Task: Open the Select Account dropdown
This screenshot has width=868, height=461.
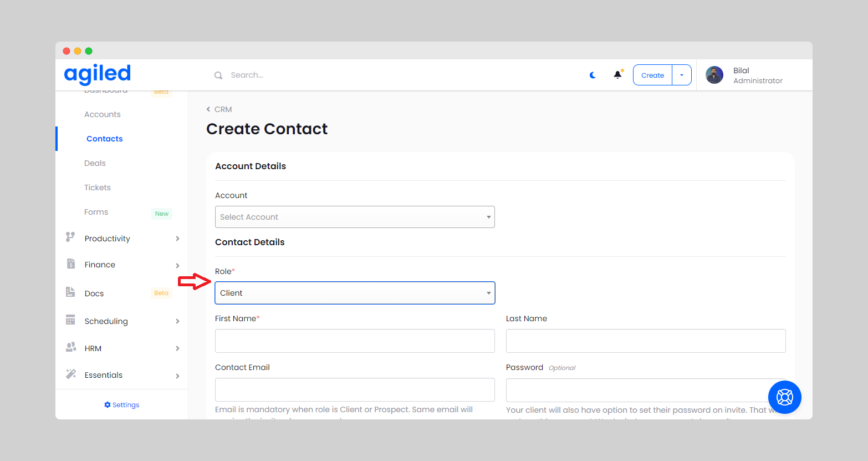Action: click(x=355, y=217)
